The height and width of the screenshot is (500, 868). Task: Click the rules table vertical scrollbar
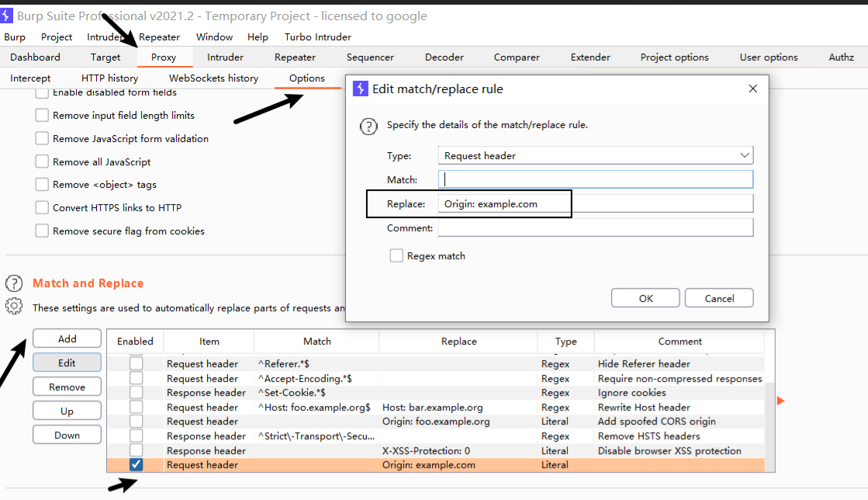(x=769, y=427)
